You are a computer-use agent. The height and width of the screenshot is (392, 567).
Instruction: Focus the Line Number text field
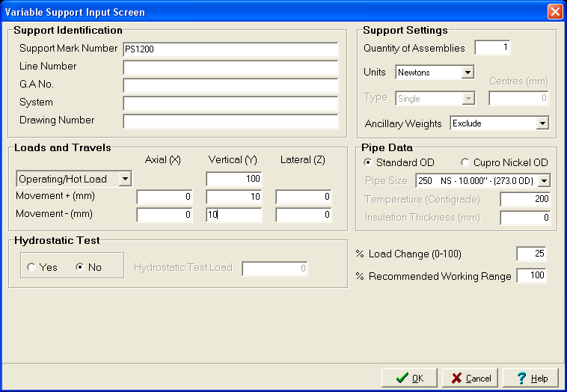(230, 67)
